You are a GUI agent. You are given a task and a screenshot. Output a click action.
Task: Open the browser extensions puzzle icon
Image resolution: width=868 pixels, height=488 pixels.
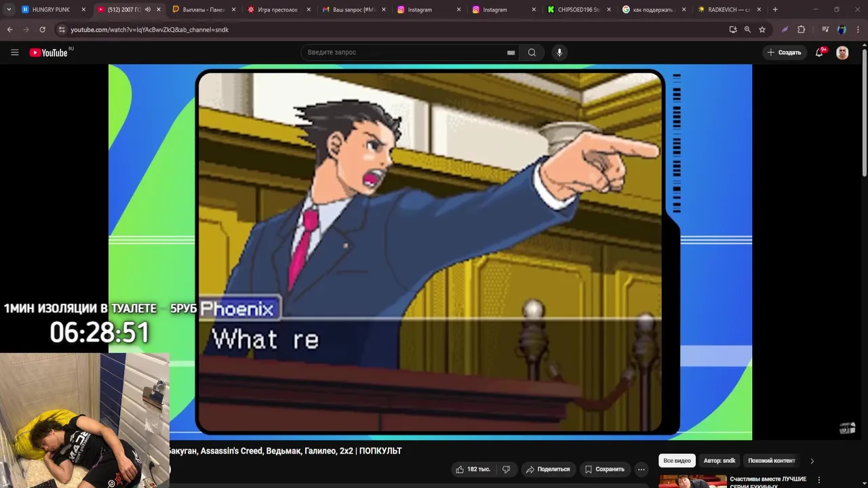(x=801, y=30)
